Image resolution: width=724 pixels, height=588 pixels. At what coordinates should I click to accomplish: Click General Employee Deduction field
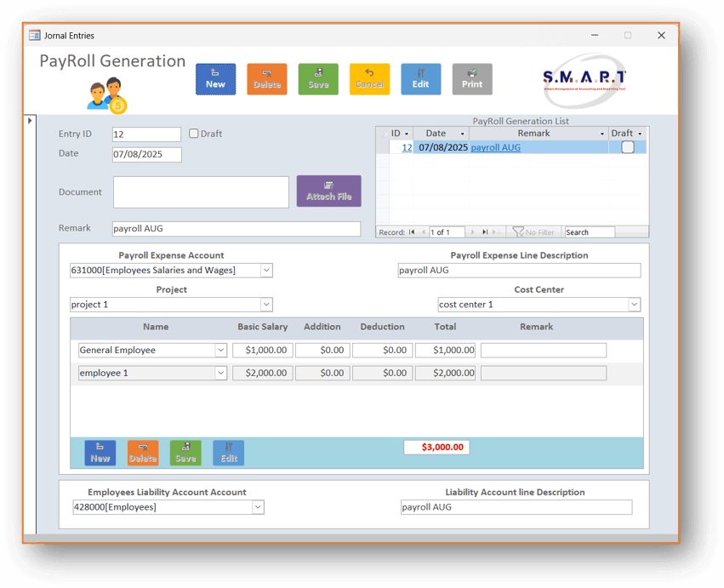tap(382, 350)
